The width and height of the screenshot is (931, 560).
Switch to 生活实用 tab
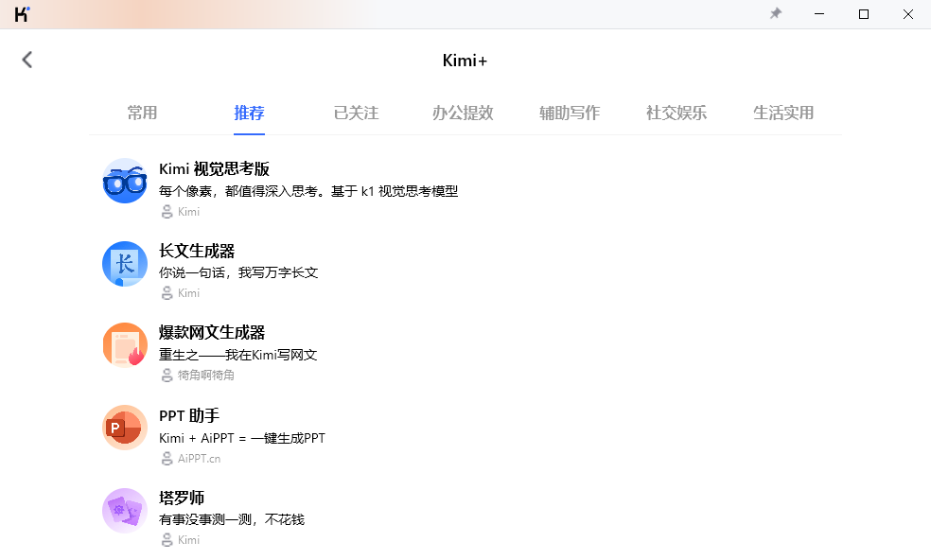(783, 113)
